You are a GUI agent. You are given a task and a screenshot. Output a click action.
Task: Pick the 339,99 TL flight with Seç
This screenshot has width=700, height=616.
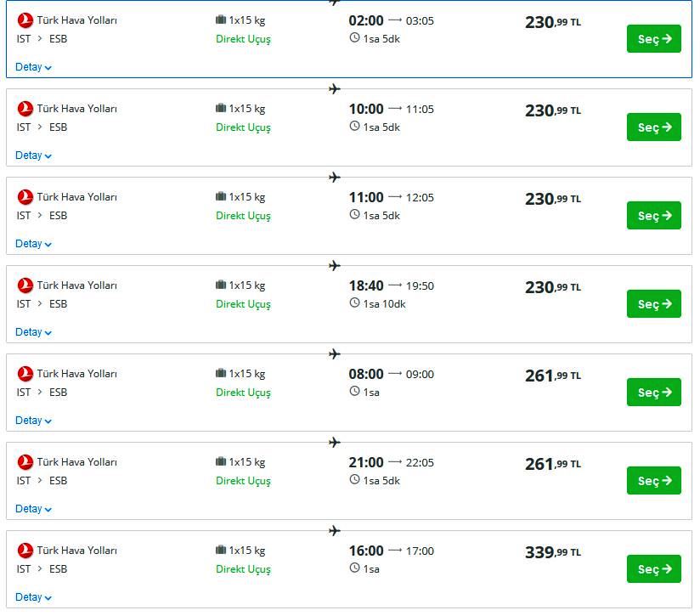653,569
